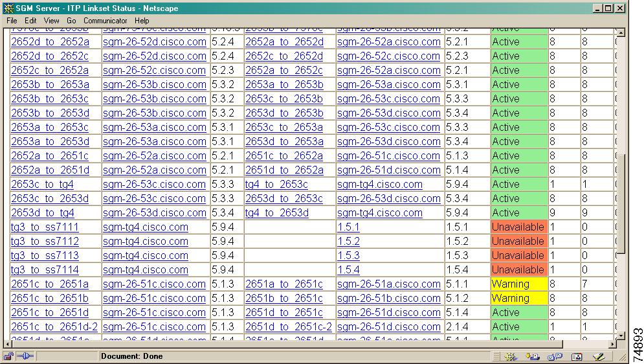Click the component bar grip handle
644x364 pixels.
click(496, 357)
